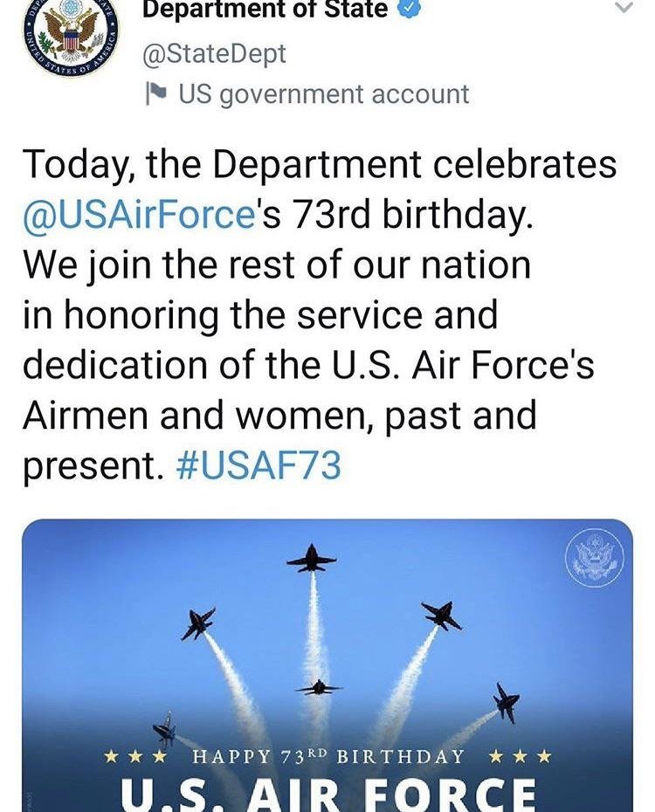Screen dimensions: 655x812
Task: Click the topmost jet in the formation
Action: [311, 559]
